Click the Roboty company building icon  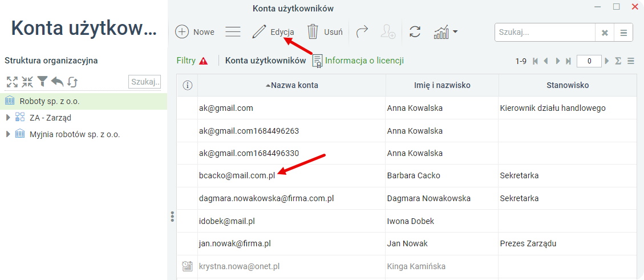[10, 101]
